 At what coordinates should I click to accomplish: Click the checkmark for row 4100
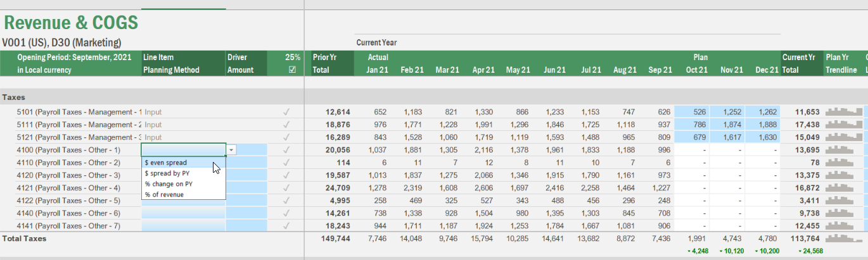[x=286, y=150]
